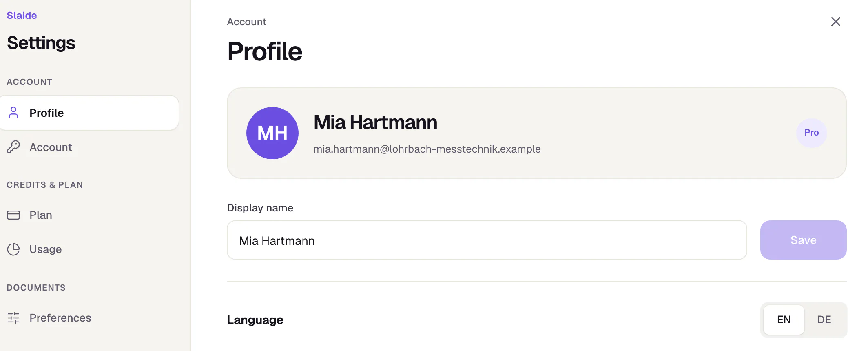Click the Plan credit card icon
Screen dimensions: 868x351
pyautogui.click(x=13, y=215)
